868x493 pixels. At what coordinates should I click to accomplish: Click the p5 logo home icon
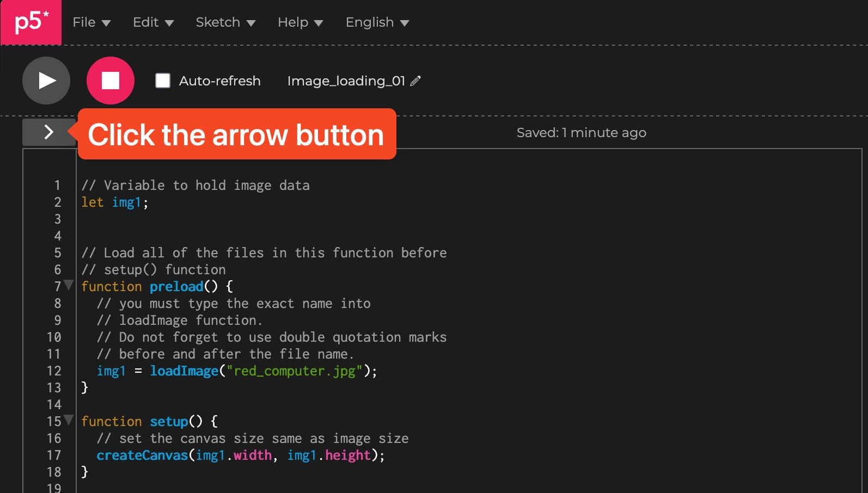click(x=31, y=22)
